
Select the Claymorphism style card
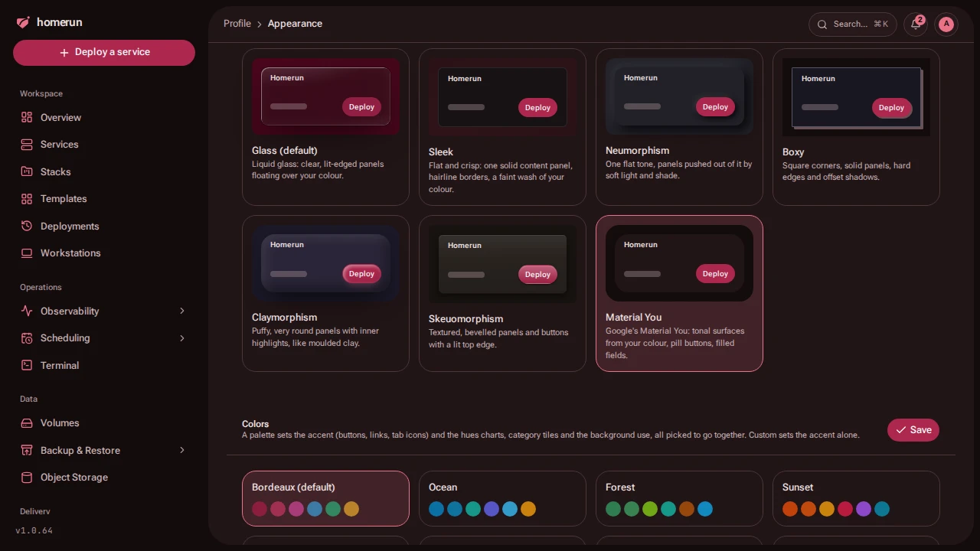tap(325, 293)
